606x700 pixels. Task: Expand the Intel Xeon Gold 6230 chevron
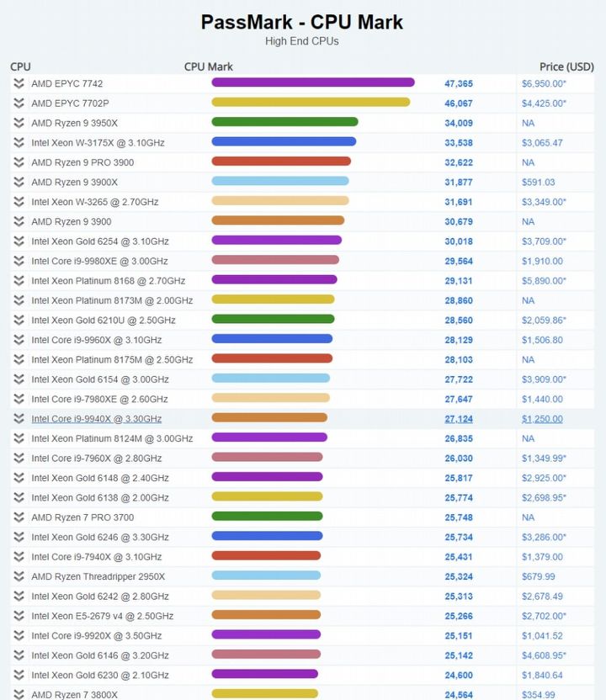(19, 675)
